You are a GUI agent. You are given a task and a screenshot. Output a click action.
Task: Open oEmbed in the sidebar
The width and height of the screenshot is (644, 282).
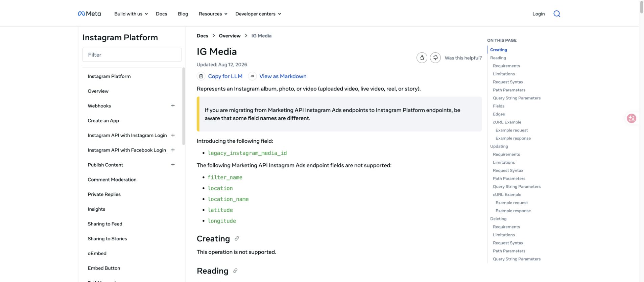click(x=97, y=253)
